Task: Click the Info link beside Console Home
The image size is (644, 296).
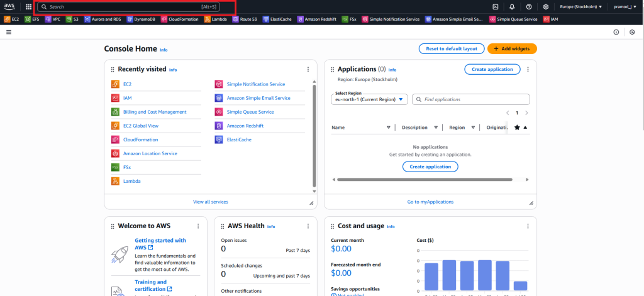Action: pyautogui.click(x=164, y=50)
